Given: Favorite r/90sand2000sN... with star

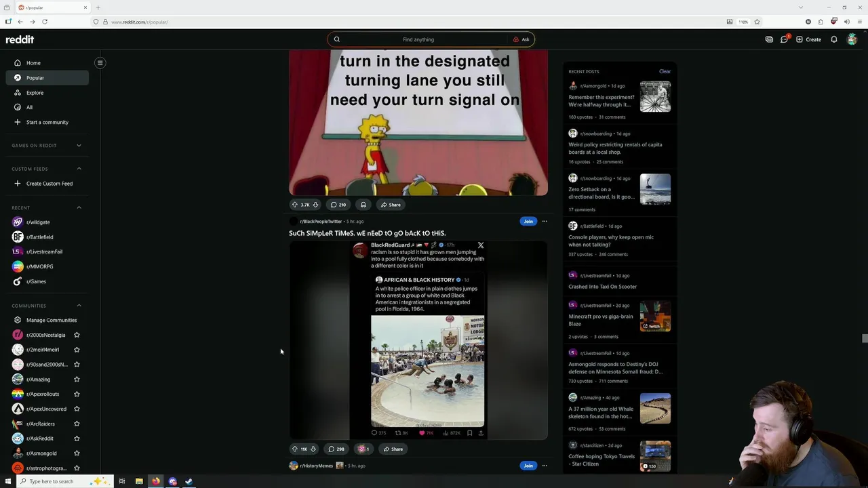Looking at the screenshot, I should 77,365.
